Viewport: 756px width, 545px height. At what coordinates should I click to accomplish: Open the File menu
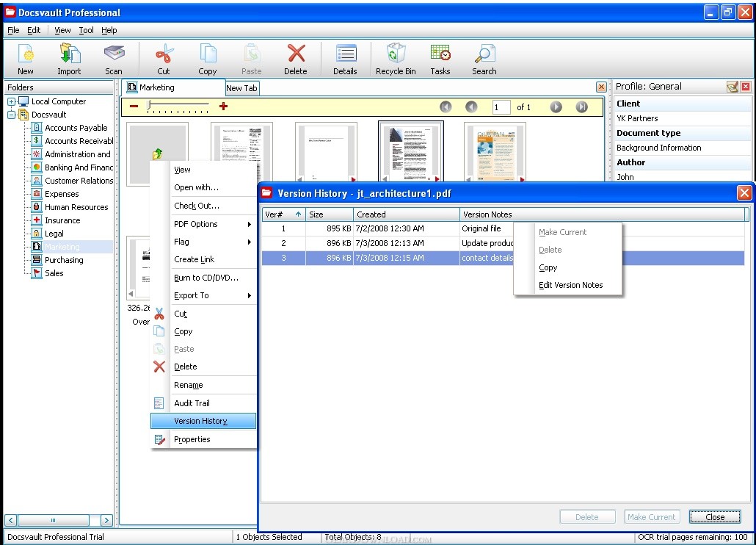(13, 30)
